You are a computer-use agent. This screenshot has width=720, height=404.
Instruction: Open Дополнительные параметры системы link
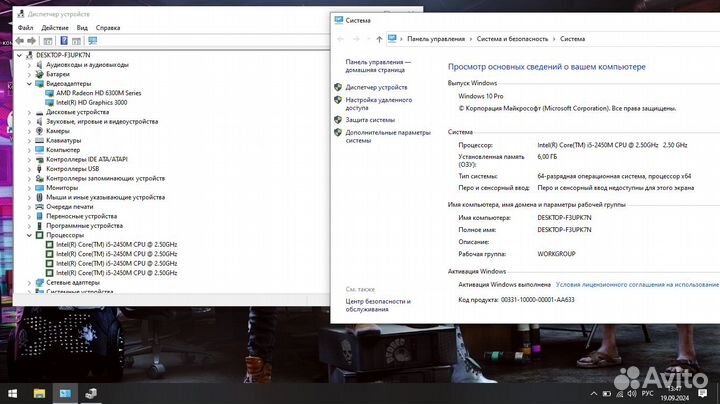pos(388,136)
